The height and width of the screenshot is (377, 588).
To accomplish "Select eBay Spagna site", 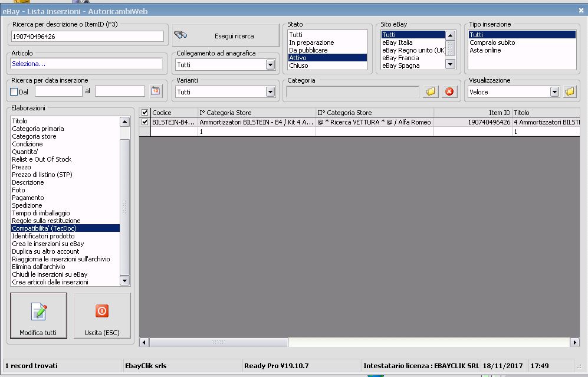I will (413, 65).
